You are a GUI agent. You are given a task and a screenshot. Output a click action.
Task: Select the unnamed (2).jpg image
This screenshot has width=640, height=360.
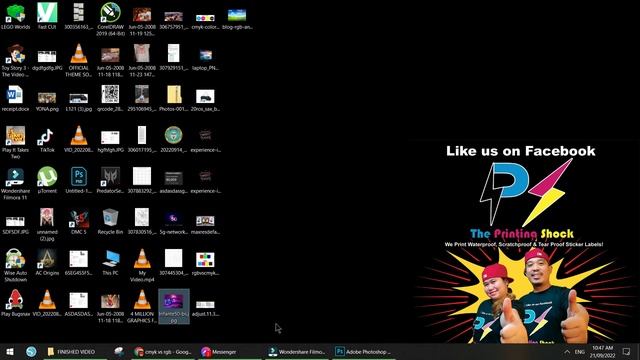pos(47,224)
